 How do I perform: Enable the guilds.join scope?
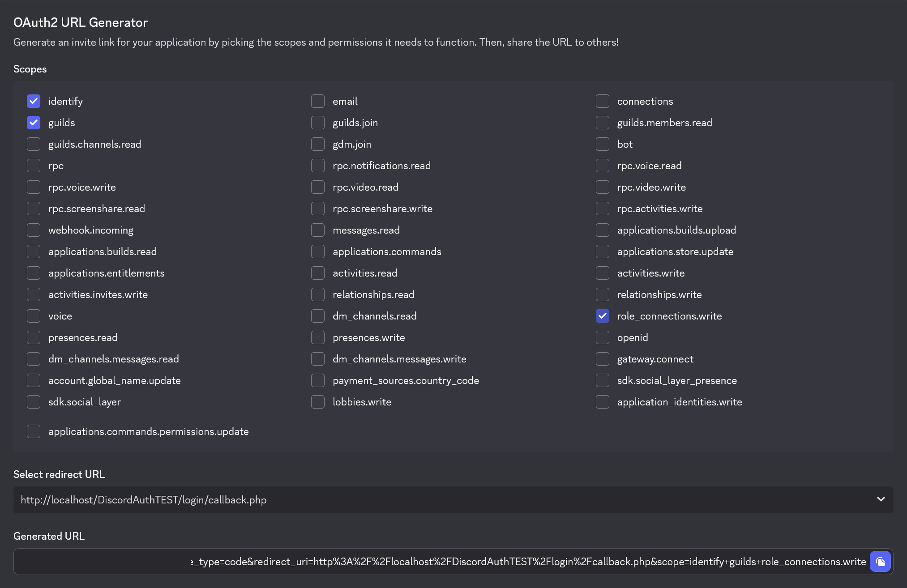(x=318, y=123)
